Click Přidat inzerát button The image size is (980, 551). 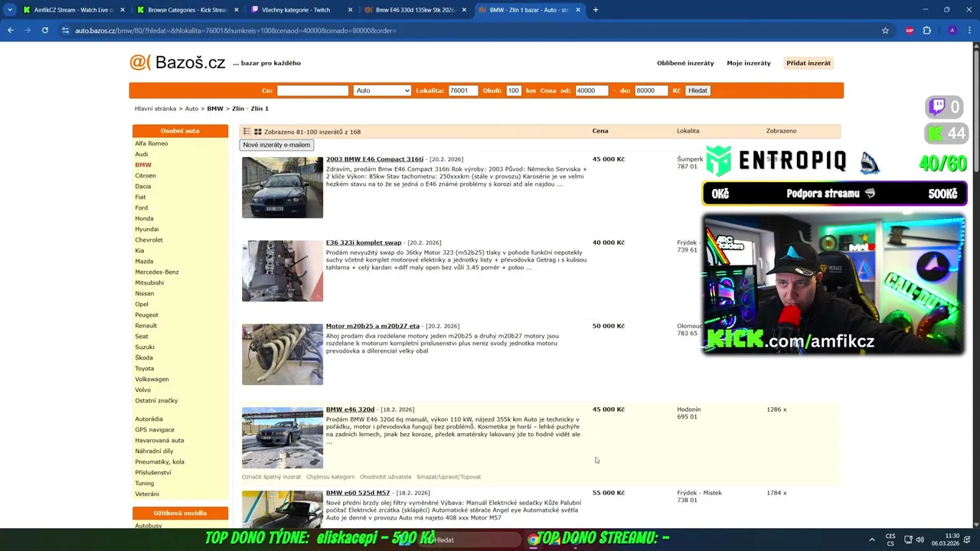click(808, 63)
